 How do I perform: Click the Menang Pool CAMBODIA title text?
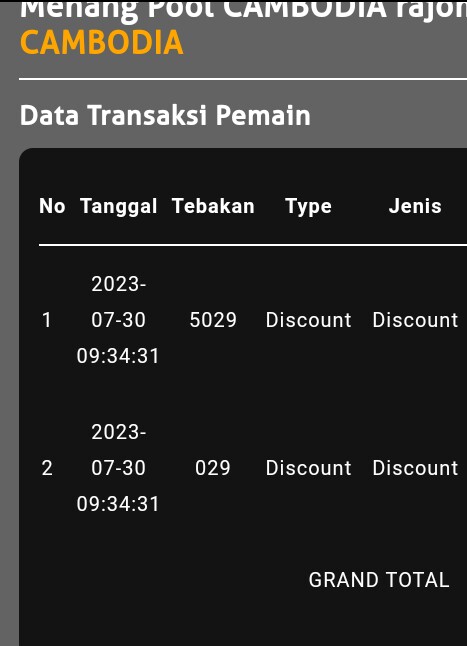[243, 10]
